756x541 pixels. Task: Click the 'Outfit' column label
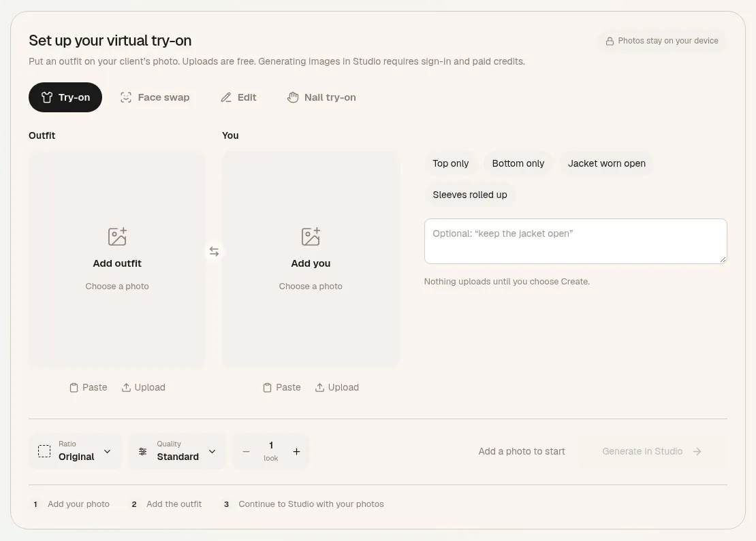pos(42,135)
